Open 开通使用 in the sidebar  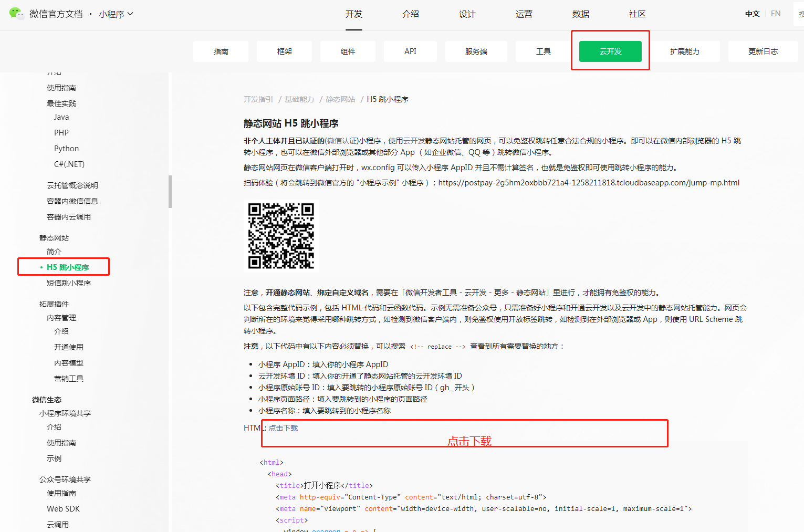(69, 347)
